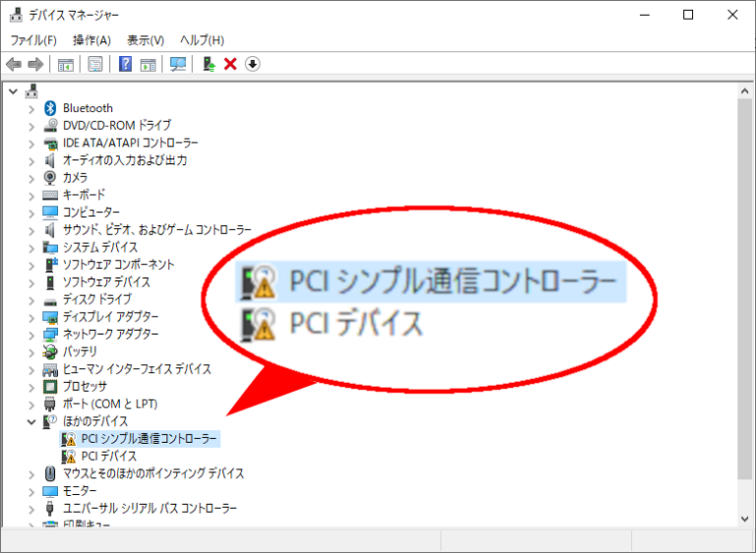The width and height of the screenshot is (756, 553).
Task: Select the computer root node icon
Action: point(31,91)
